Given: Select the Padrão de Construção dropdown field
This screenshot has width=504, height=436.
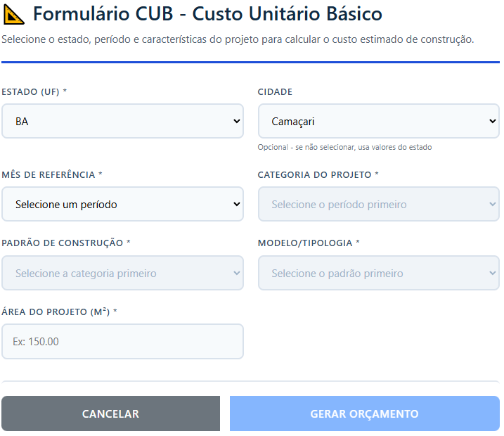Looking at the screenshot, I should (122, 273).
